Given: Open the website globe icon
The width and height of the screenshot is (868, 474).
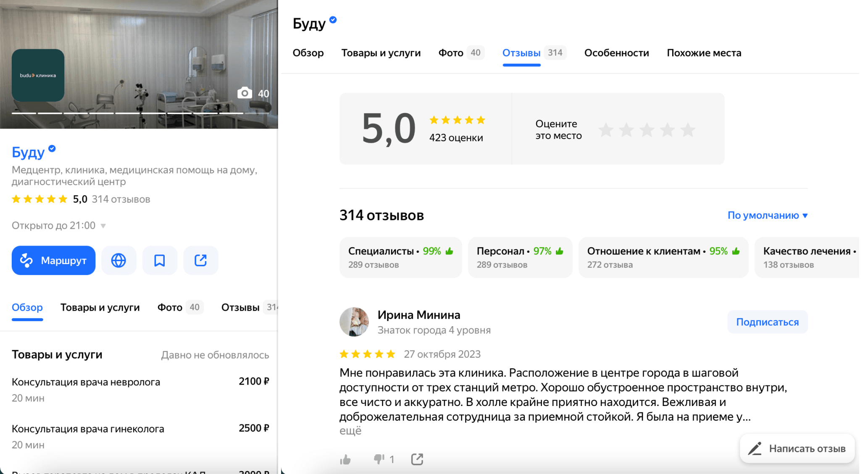Looking at the screenshot, I should pos(118,260).
